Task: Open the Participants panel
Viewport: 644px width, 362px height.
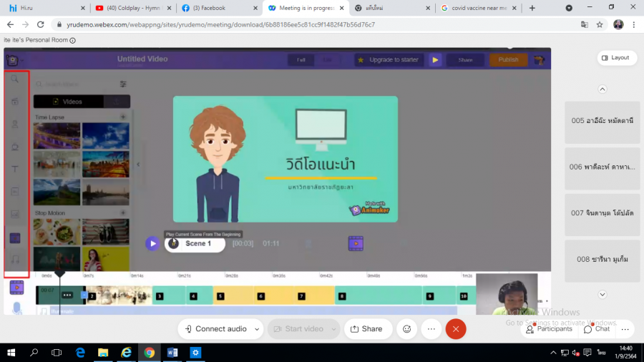Action: point(548,329)
